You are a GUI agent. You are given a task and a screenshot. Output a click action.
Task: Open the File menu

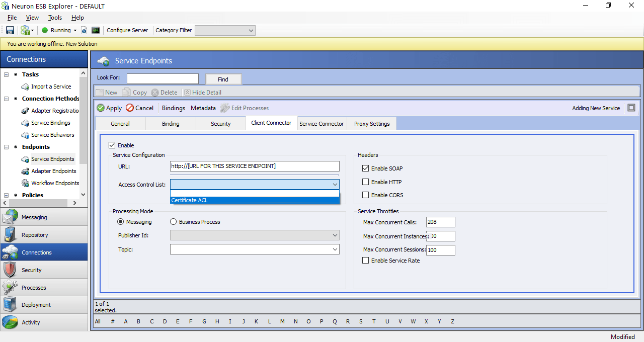coord(12,18)
